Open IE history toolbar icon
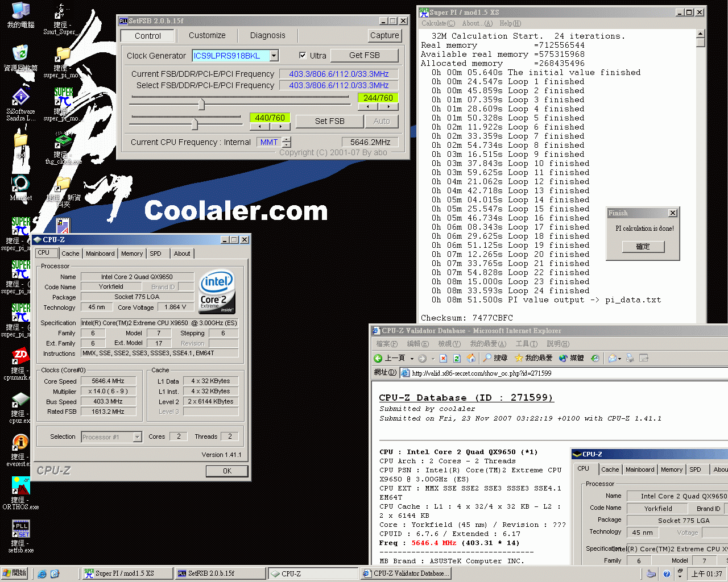This screenshot has width=728, height=582. [595, 358]
